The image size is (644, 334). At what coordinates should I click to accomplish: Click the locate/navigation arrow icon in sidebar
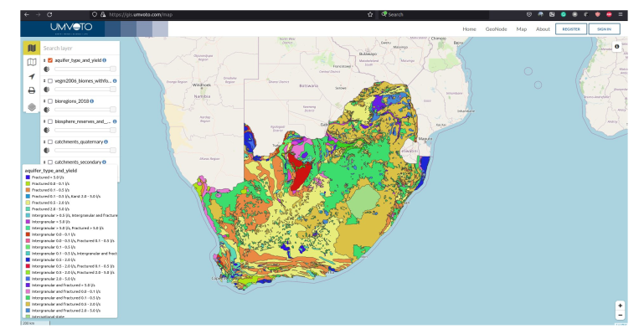[x=32, y=76]
